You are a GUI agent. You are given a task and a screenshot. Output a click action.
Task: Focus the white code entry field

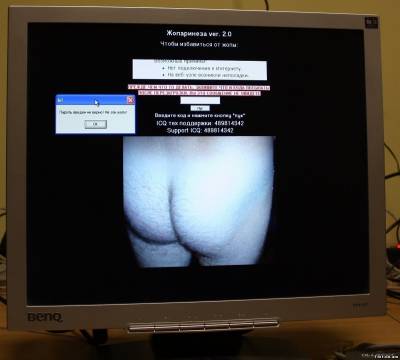pos(200,100)
